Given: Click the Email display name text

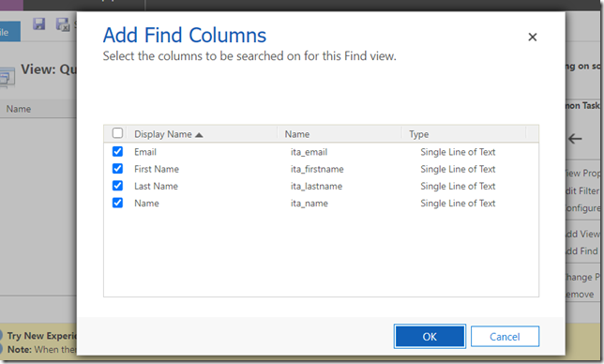Looking at the screenshot, I should point(145,152).
